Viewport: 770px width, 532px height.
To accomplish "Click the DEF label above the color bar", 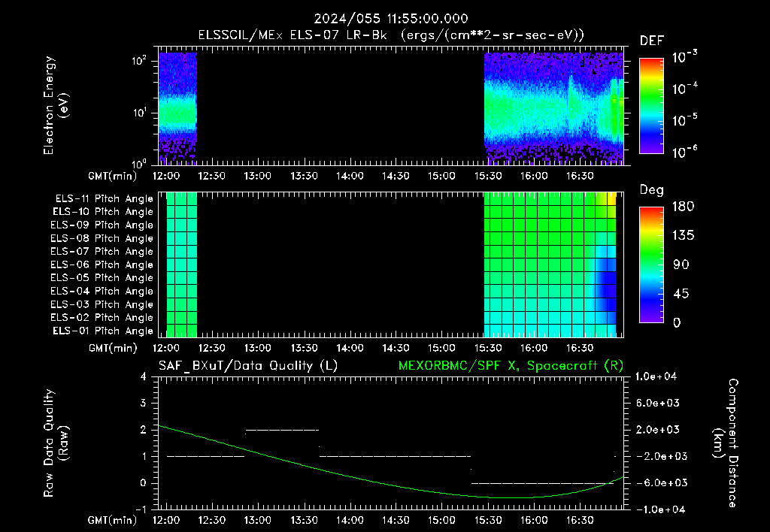I will point(651,41).
